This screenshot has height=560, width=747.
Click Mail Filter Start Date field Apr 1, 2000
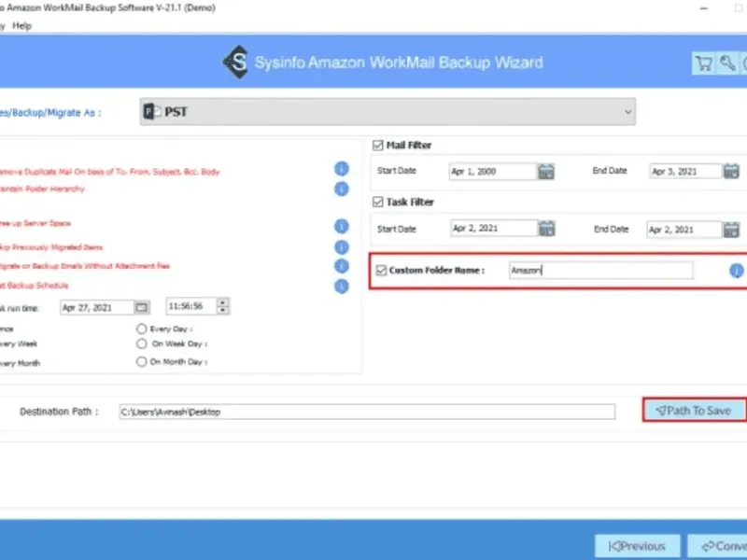tap(493, 172)
